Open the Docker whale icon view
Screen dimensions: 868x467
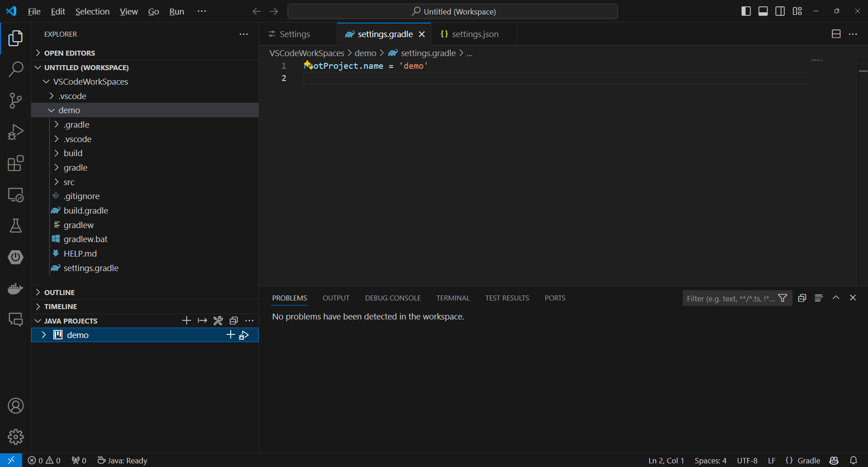click(16, 288)
